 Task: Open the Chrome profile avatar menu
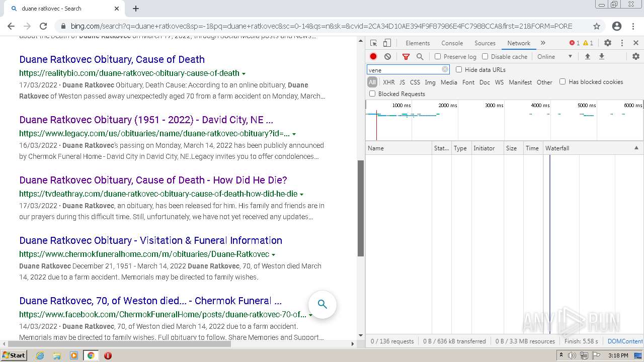pyautogui.click(x=617, y=26)
